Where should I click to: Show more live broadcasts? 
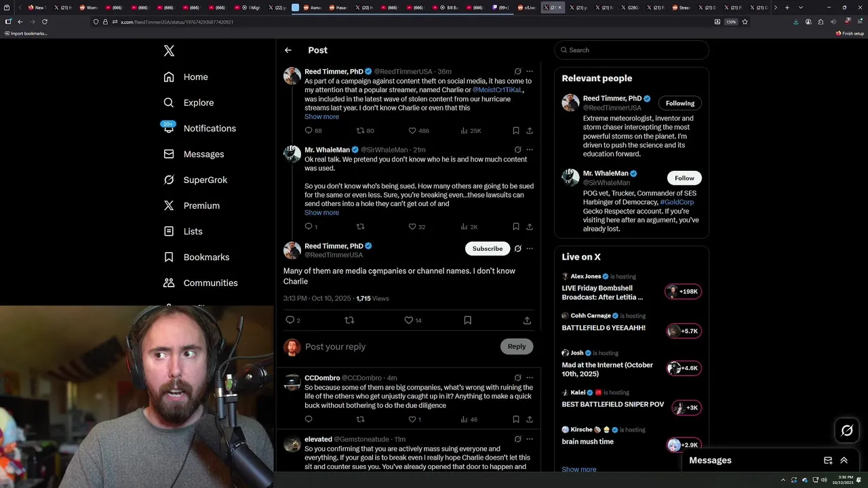[579, 469]
